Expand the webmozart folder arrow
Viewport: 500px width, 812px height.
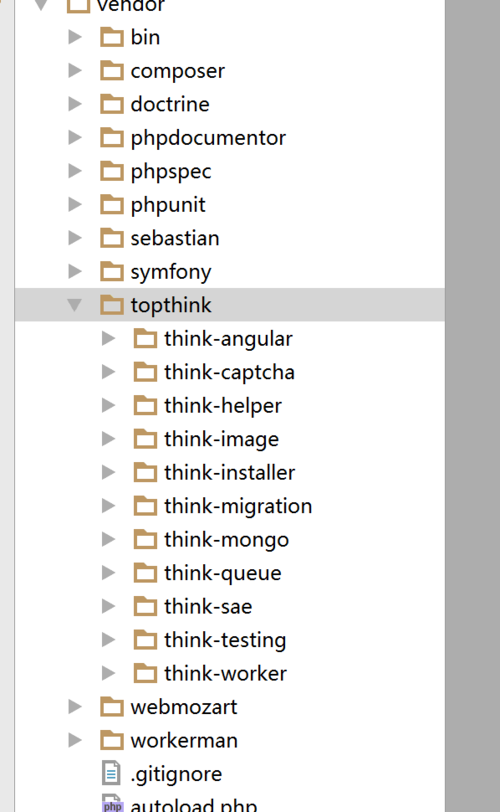(76, 707)
